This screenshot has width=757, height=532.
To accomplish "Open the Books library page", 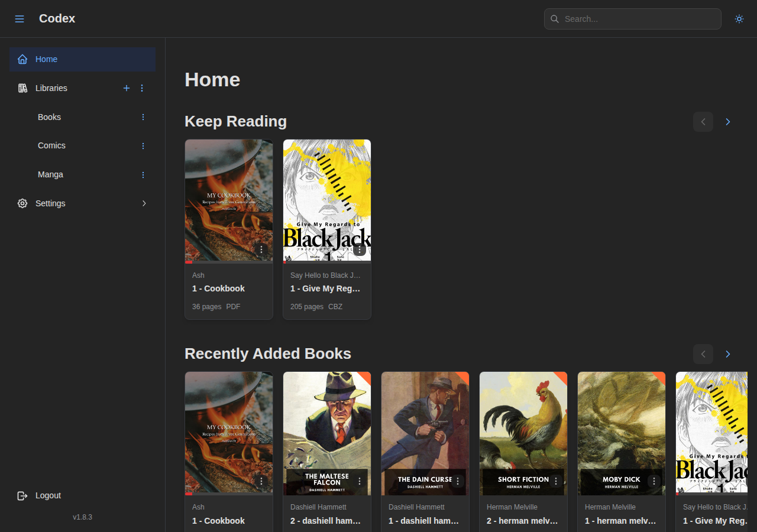I will (49, 117).
